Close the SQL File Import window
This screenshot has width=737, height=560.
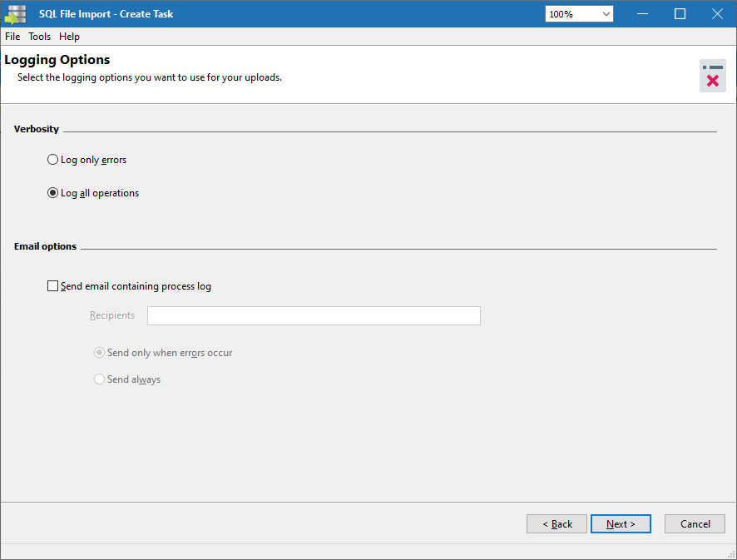click(x=717, y=14)
